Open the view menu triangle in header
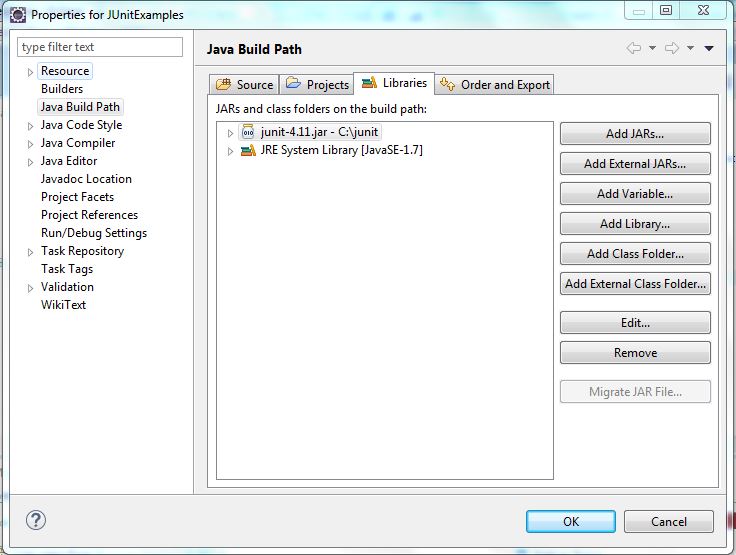Image resolution: width=736 pixels, height=555 pixels. pyautogui.click(x=708, y=48)
